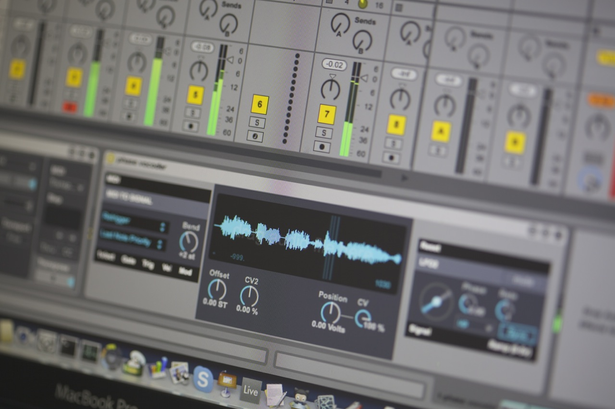615x409 pixels.
Task: Toggle track 8 activator button
Action: [396, 125]
